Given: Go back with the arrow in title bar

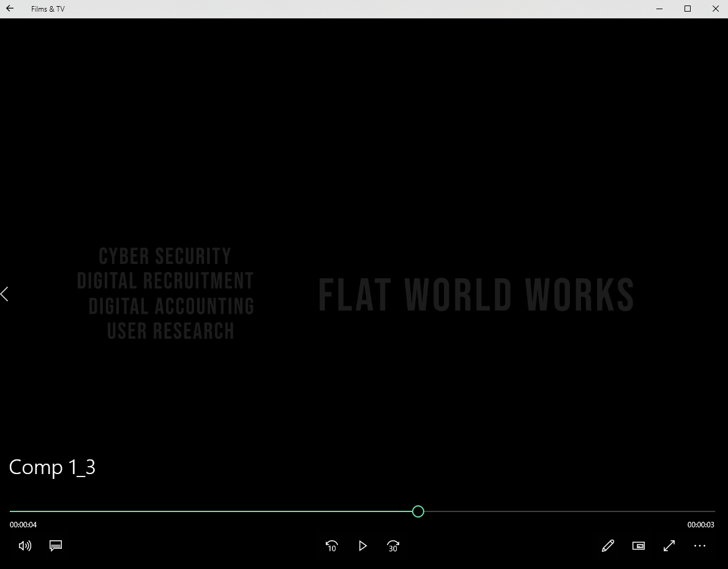Looking at the screenshot, I should [10, 9].
